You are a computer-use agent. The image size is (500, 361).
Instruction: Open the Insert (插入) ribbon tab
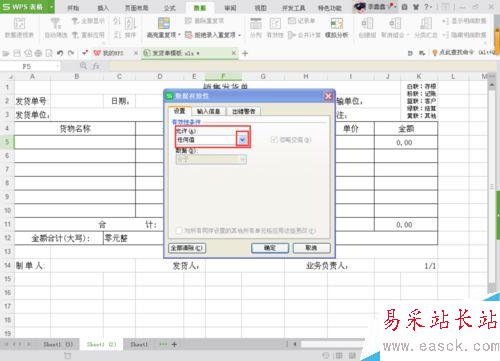103,8
